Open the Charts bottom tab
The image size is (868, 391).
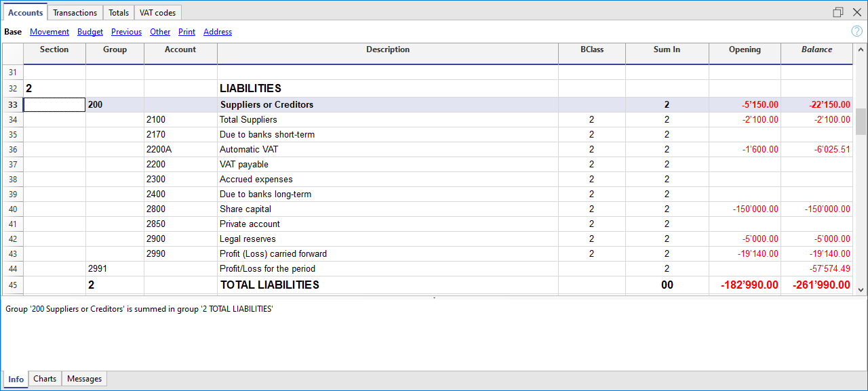pos(45,379)
